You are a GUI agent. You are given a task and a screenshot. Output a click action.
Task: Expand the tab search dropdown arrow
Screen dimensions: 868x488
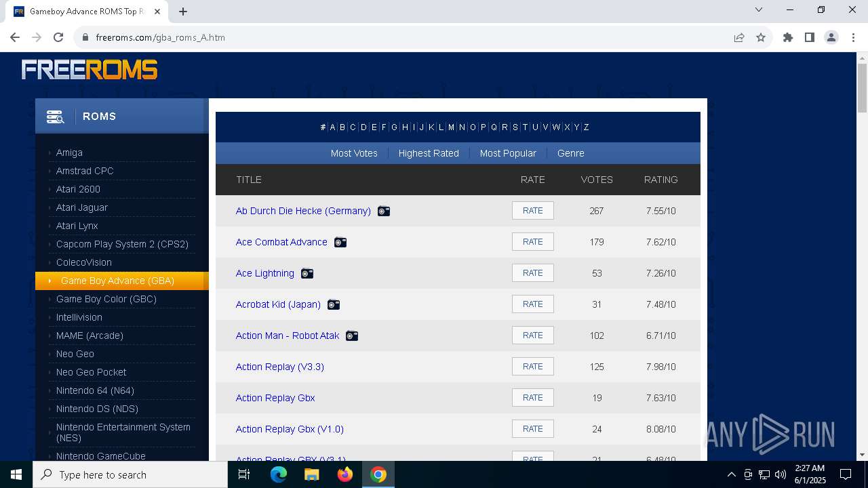(759, 9)
